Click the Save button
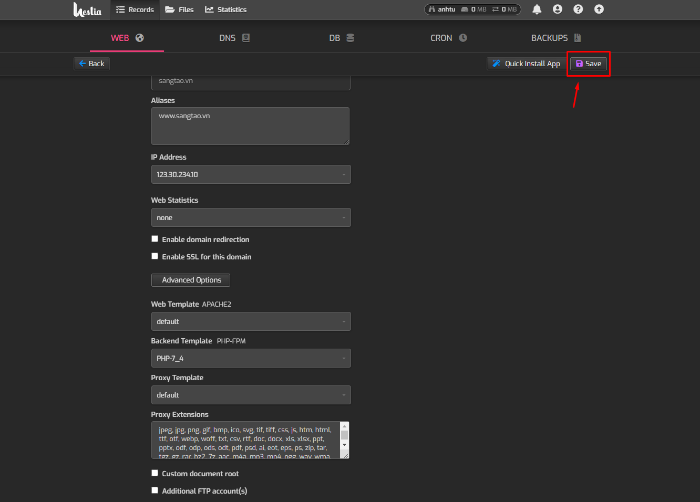700x502 pixels. click(x=588, y=63)
